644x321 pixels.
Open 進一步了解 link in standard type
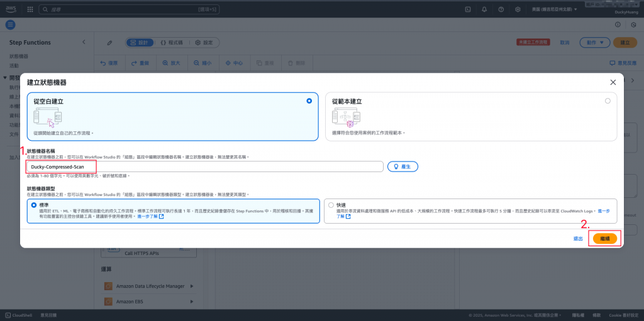click(150, 216)
